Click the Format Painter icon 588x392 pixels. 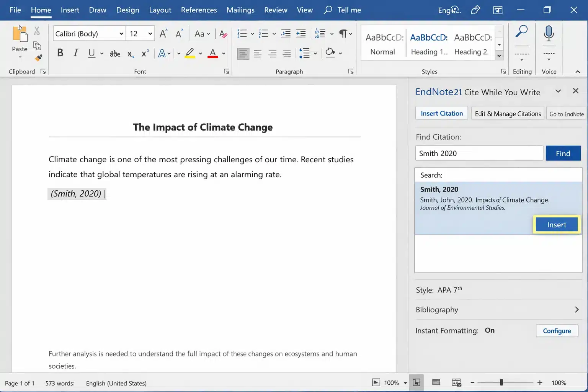click(38, 58)
